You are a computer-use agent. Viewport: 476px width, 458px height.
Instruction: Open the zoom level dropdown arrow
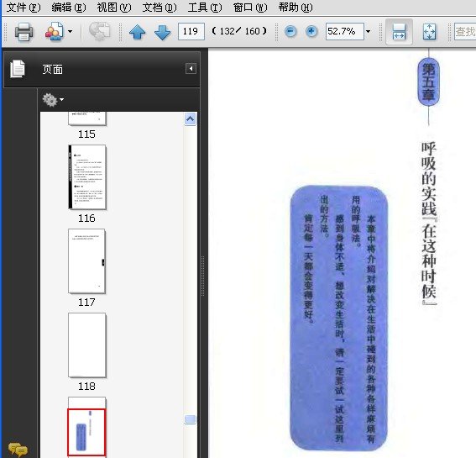[x=368, y=31]
